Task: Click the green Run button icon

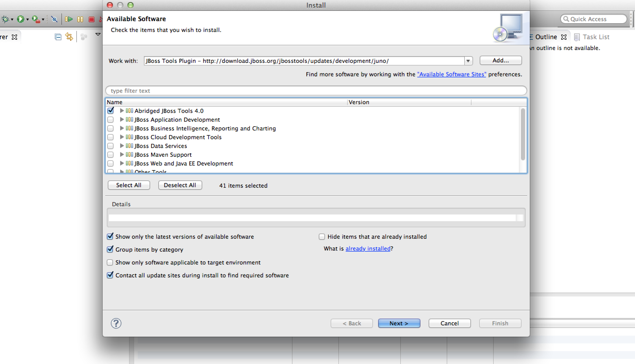Action: click(20, 19)
